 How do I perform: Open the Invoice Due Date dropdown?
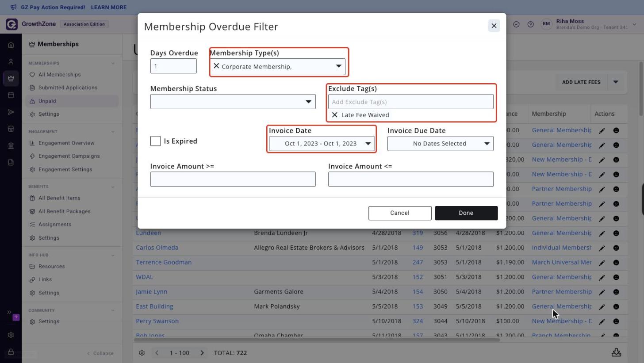pyautogui.click(x=441, y=144)
